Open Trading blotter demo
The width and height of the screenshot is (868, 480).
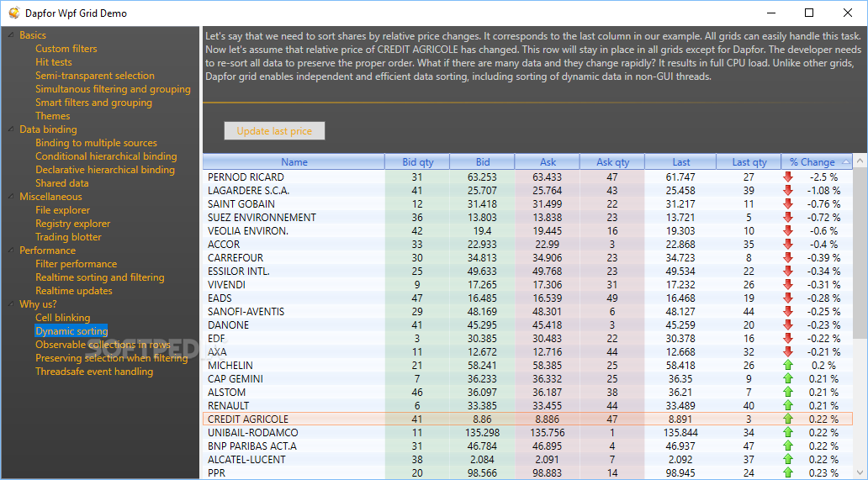coord(68,237)
